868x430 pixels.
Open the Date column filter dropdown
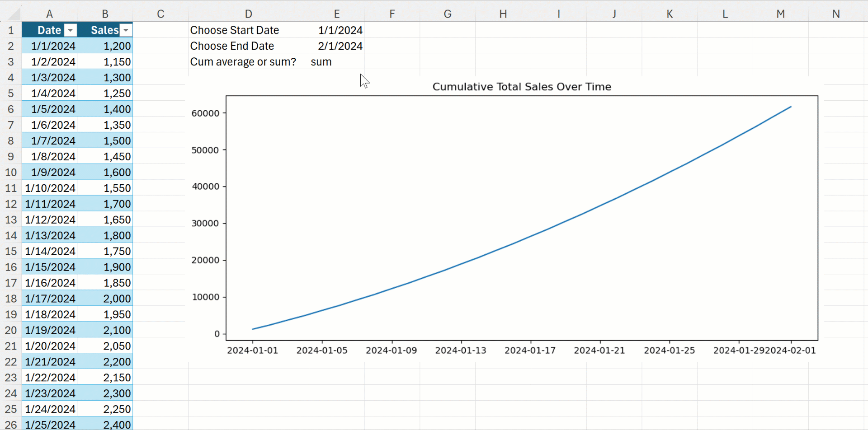pyautogui.click(x=71, y=30)
